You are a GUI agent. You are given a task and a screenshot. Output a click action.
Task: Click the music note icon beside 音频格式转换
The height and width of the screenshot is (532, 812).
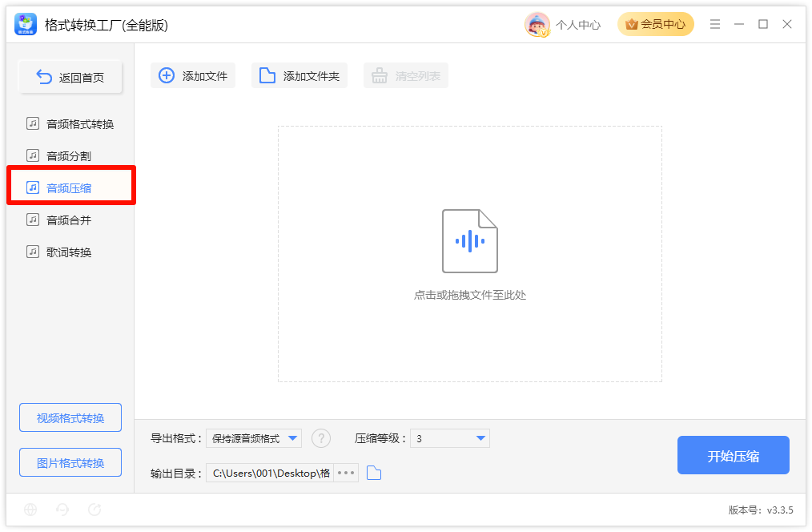[x=33, y=123]
